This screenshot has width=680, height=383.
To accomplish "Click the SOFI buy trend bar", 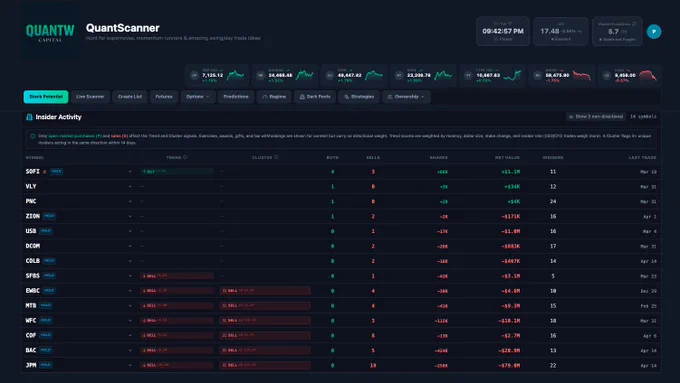I will (177, 172).
